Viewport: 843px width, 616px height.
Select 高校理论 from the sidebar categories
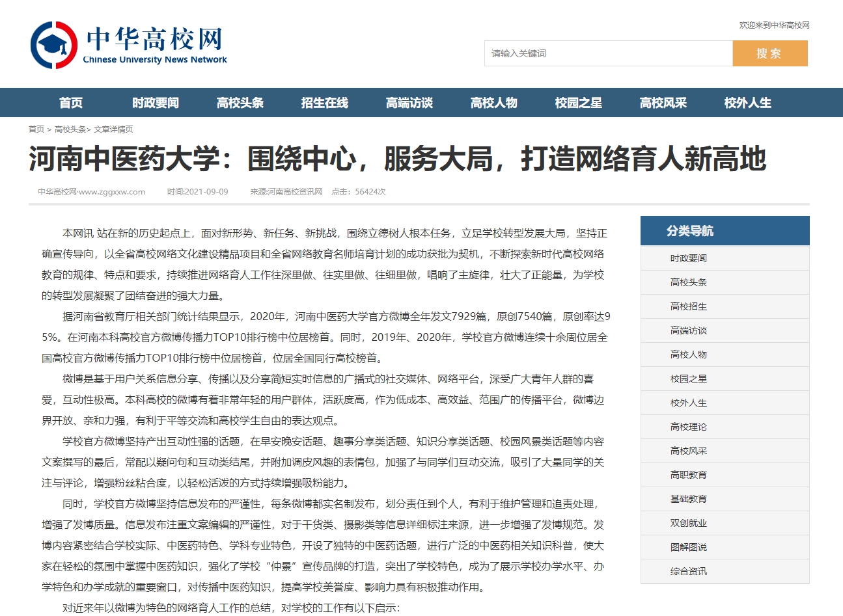[x=689, y=427]
